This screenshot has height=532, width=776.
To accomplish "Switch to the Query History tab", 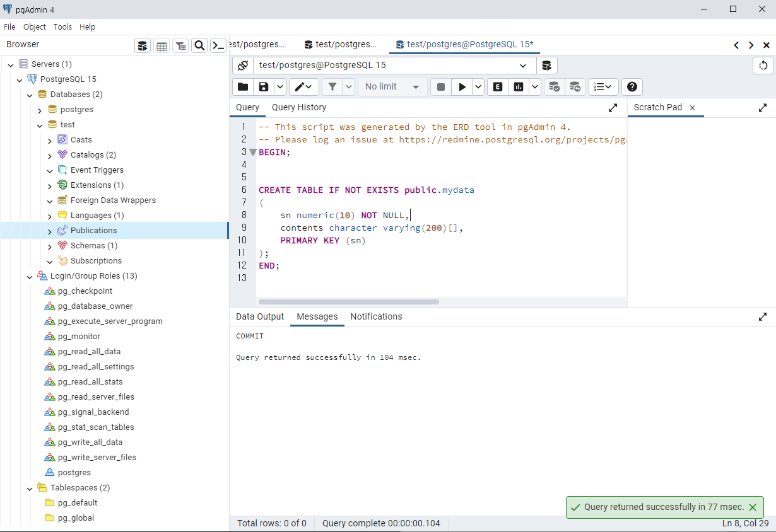I will click(x=299, y=107).
